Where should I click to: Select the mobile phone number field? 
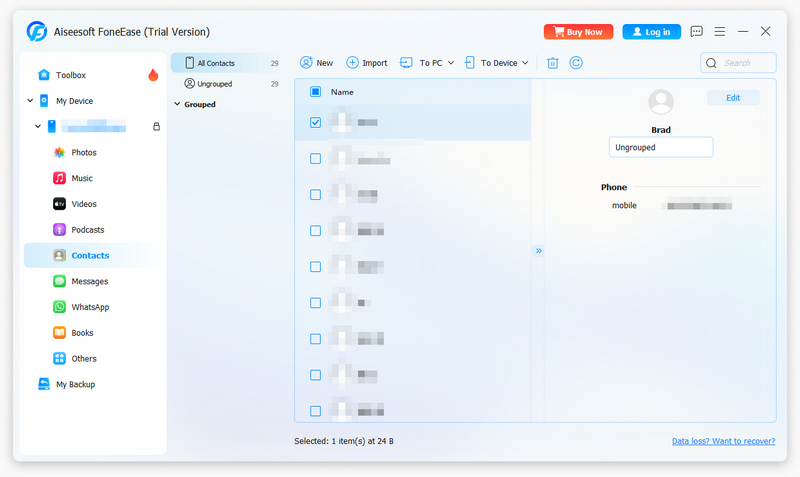tap(699, 206)
